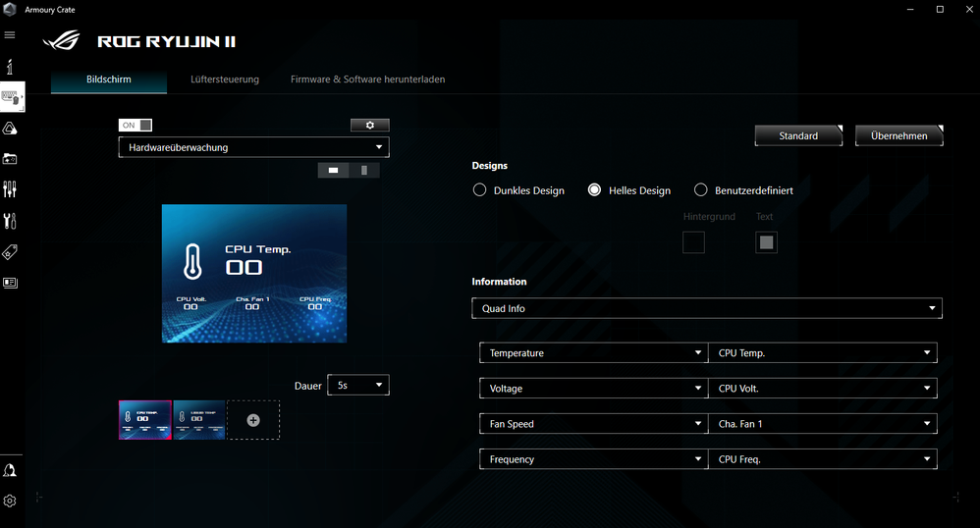Open the Frequency category dropdown
This screenshot has width=980, height=528.
[x=594, y=458]
